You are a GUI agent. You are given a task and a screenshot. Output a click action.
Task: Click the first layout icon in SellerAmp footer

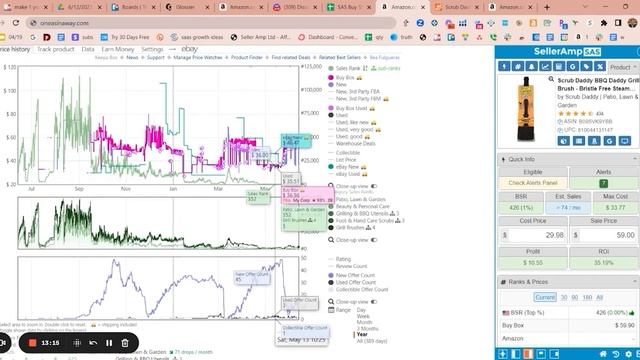[503, 354]
